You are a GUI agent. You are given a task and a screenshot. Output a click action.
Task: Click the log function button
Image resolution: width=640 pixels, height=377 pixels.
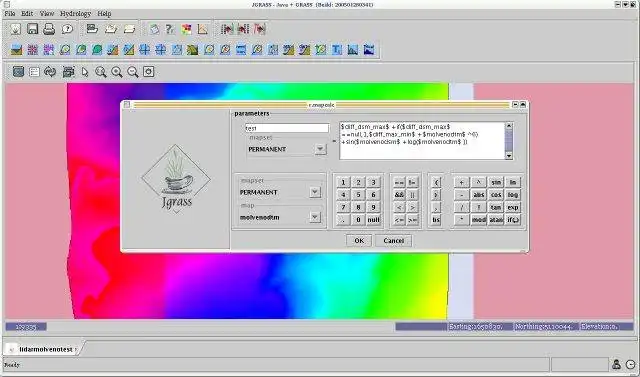pyautogui.click(x=513, y=195)
